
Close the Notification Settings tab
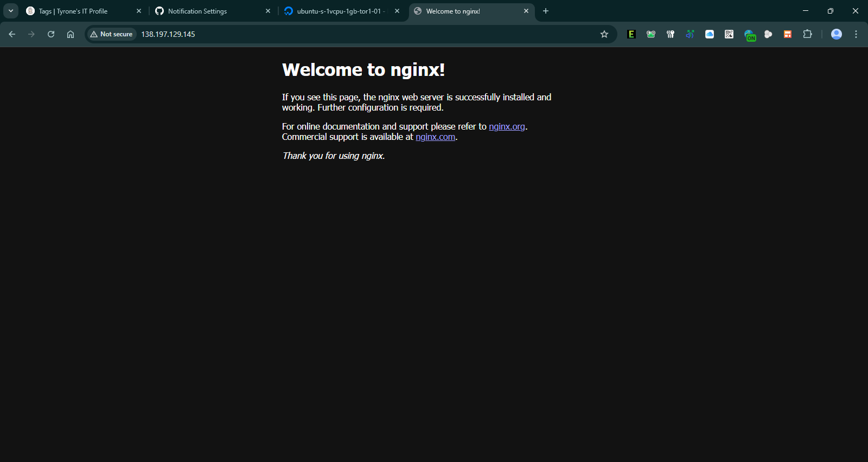[268, 11]
